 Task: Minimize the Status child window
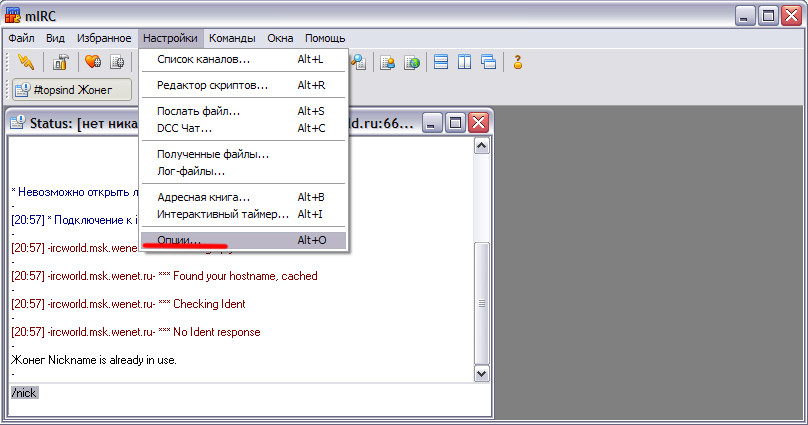pos(432,123)
